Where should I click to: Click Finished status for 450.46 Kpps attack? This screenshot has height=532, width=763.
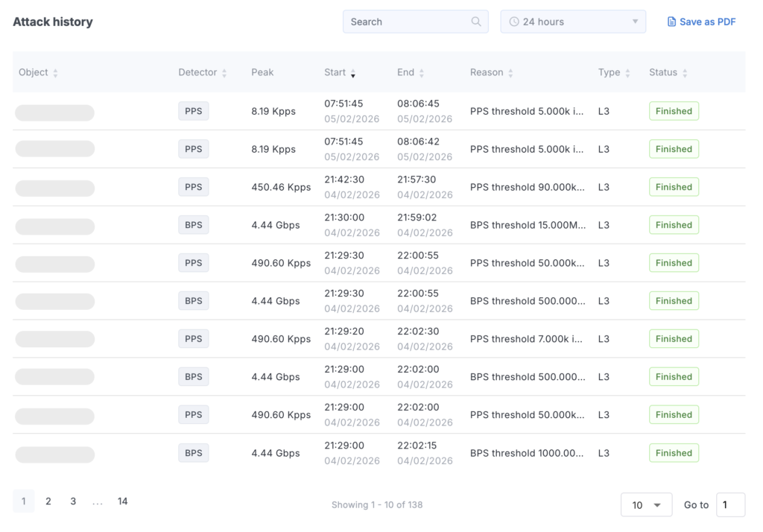click(x=674, y=187)
